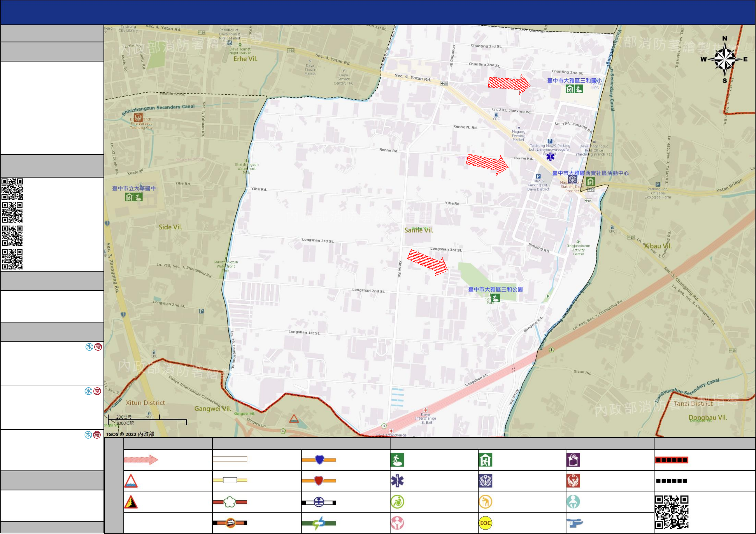This screenshot has width=756, height=534.
Task: Click the red shield highway legend symbol
Action: click(319, 481)
